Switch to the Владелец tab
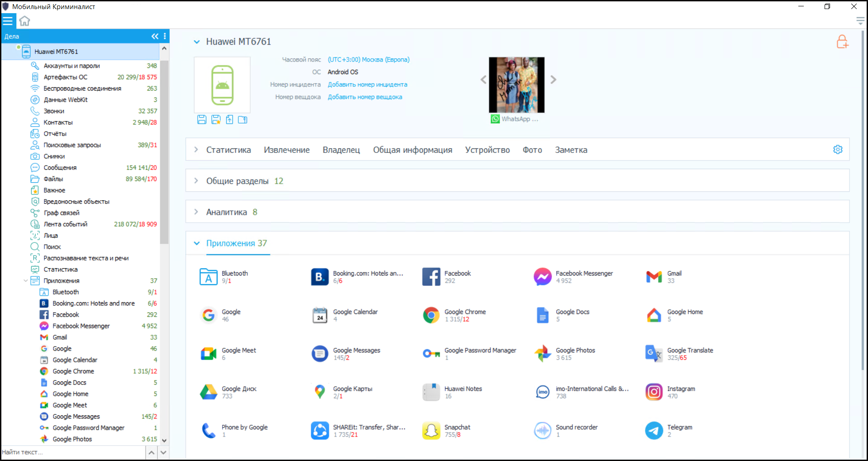Screen dimensions: 868x461 pyautogui.click(x=341, y=150)
